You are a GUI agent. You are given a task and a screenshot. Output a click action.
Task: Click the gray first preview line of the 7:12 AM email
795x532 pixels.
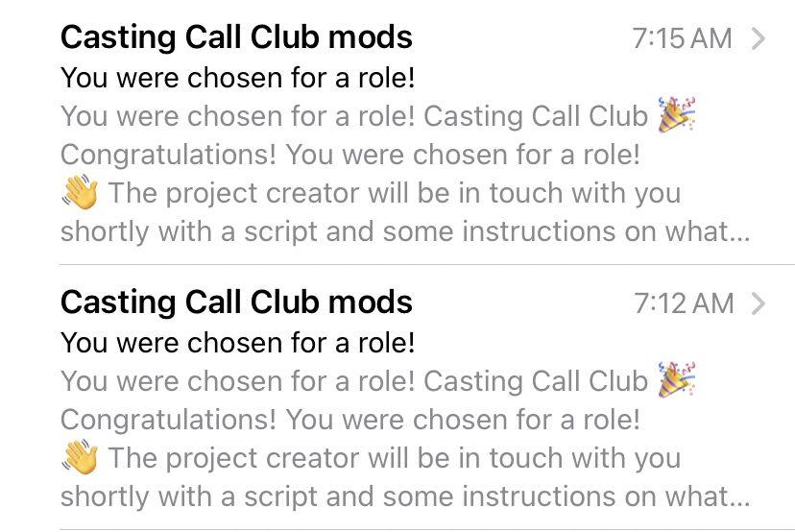coord(353,381)
